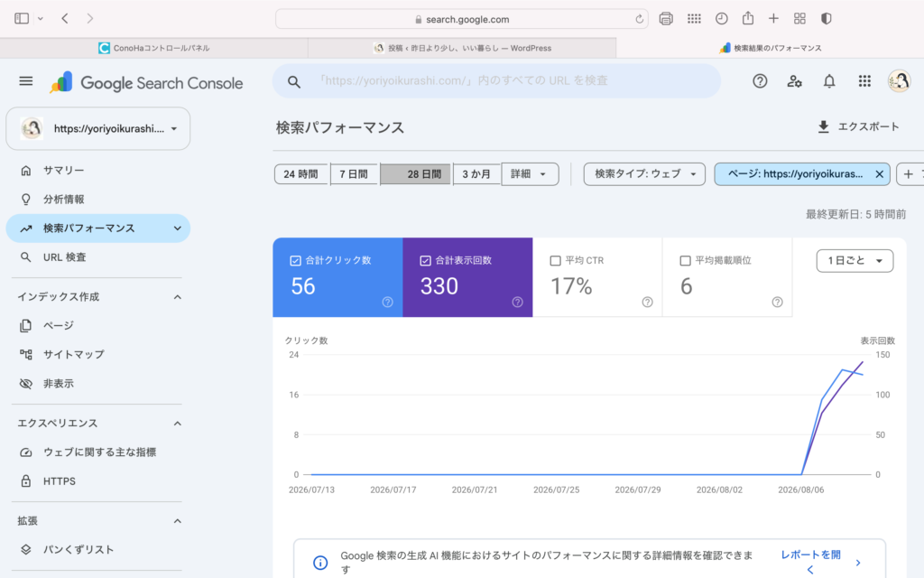Open help for average CTR (平均 CTR)
The height and width of the screenshot is (578, 924).
click(647, 302)
